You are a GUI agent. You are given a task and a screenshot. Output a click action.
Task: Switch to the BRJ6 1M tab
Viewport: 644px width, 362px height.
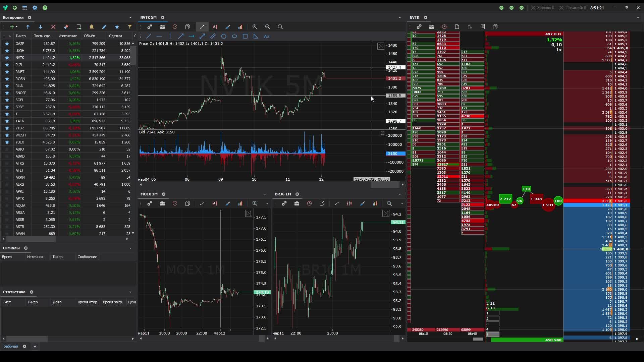[x=283, y=194]
